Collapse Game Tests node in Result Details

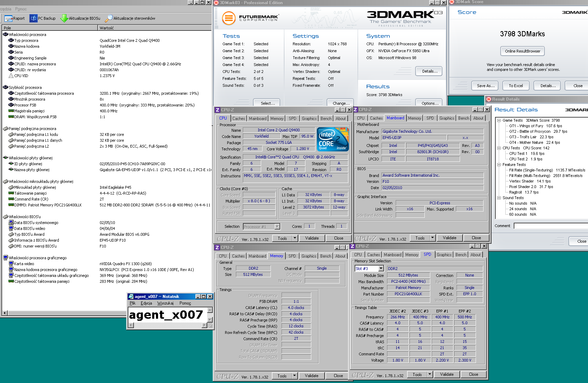499,120
